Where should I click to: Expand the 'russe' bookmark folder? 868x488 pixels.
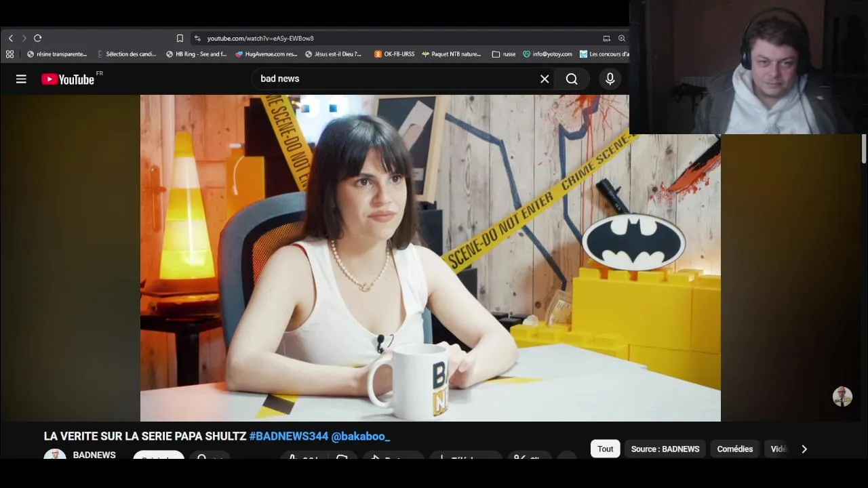504,54
